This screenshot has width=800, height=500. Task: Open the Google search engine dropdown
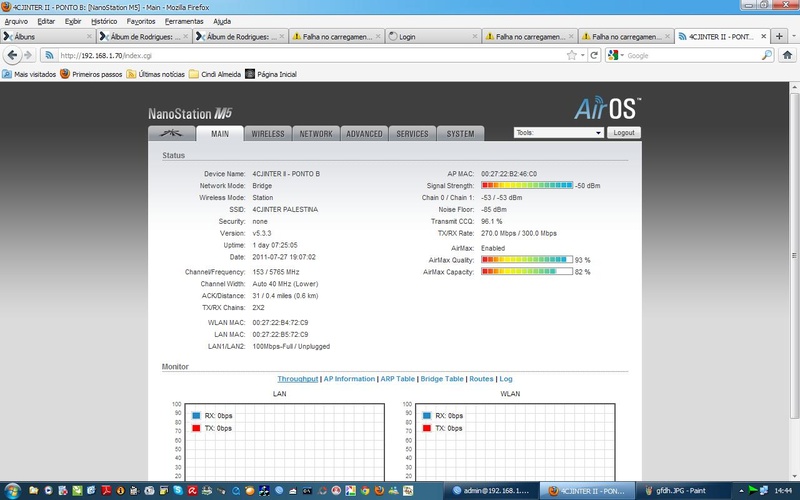click(x=616, y=55)
